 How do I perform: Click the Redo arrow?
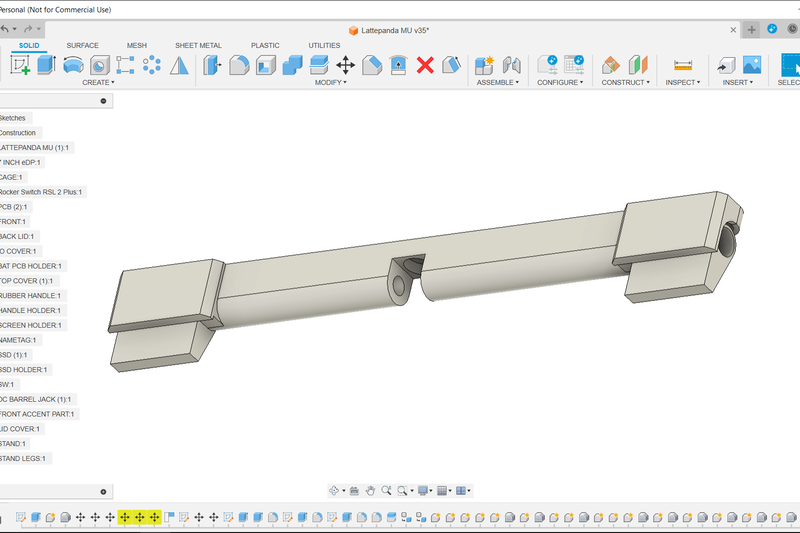click(x=28, y=29)
